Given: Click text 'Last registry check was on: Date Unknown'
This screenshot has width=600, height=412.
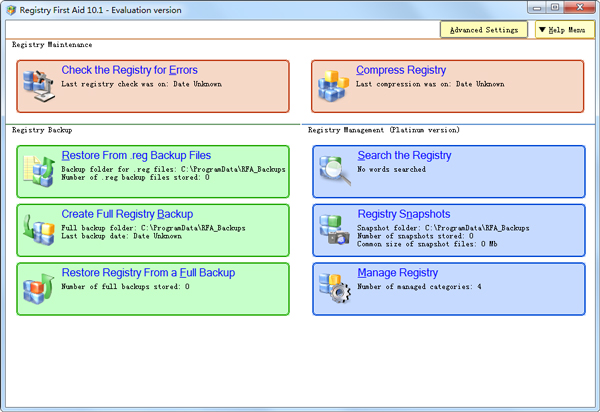Looking at the screenshot, I should point(142,84).
